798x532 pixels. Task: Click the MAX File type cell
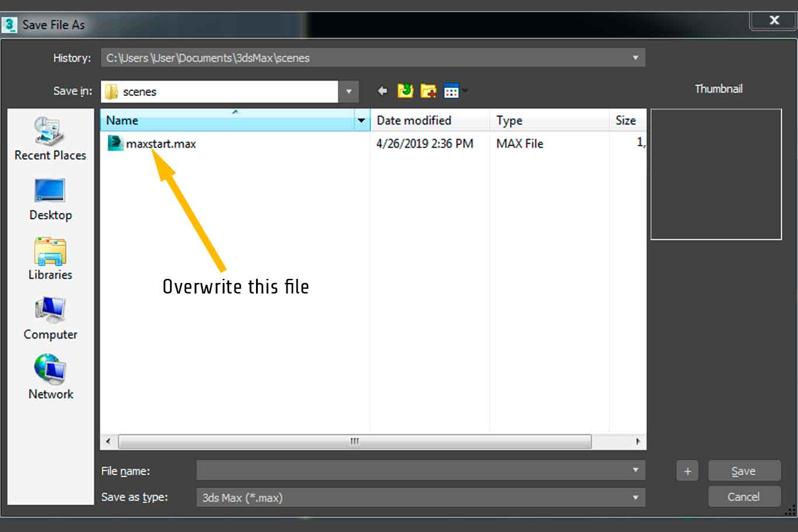pos(520,144)
